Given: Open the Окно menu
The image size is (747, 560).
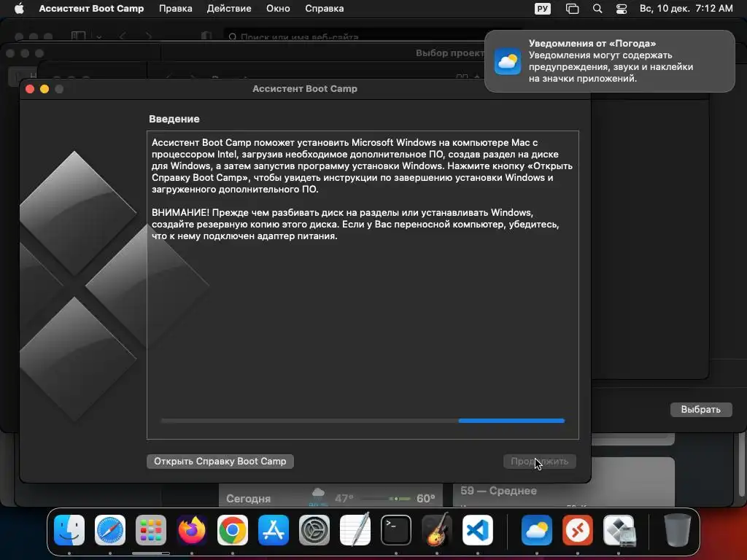Looking at the screenshot, I should (278, 9).
